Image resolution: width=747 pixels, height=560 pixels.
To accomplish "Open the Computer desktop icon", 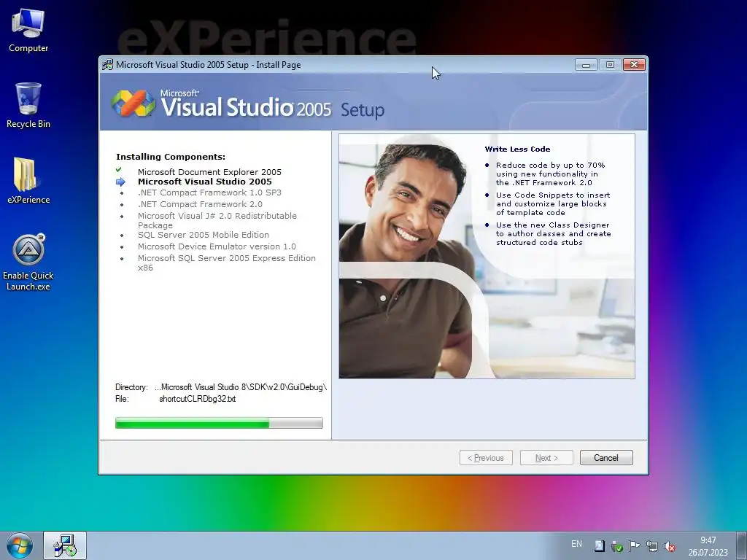I will [28, 31].
